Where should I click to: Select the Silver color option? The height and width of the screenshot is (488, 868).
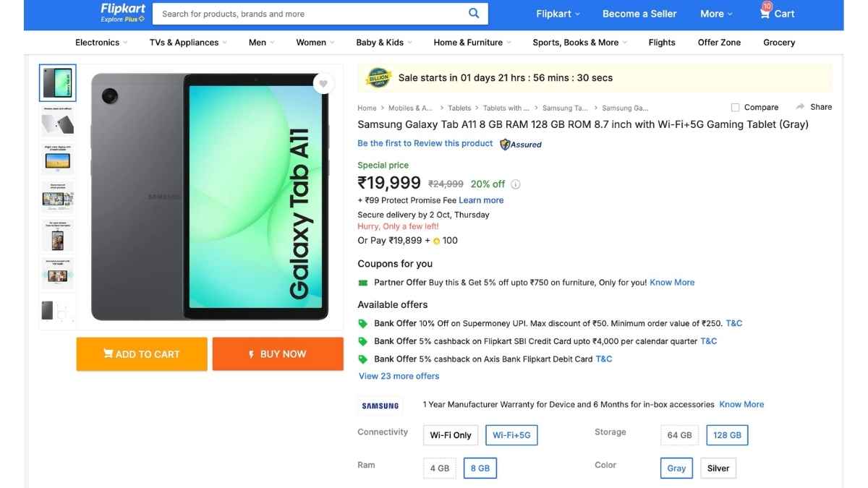tap(718, 468)
